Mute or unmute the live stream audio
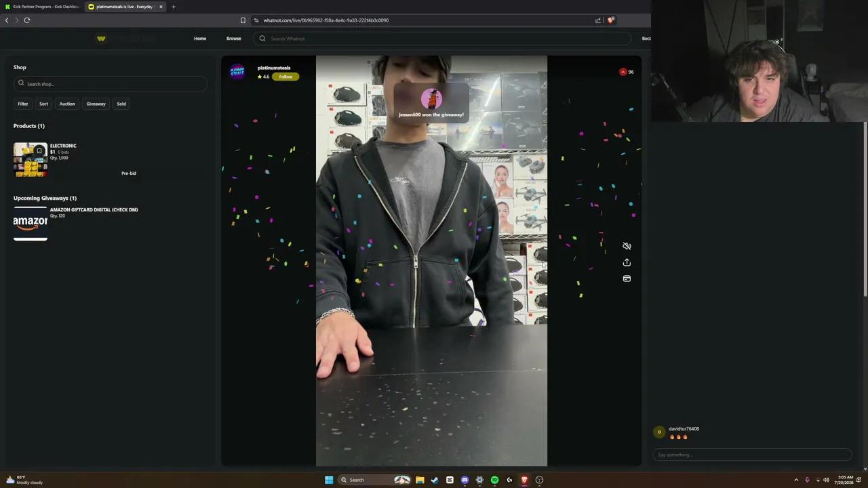This screenshot has width=868, height=488. [x=627, y=246]
